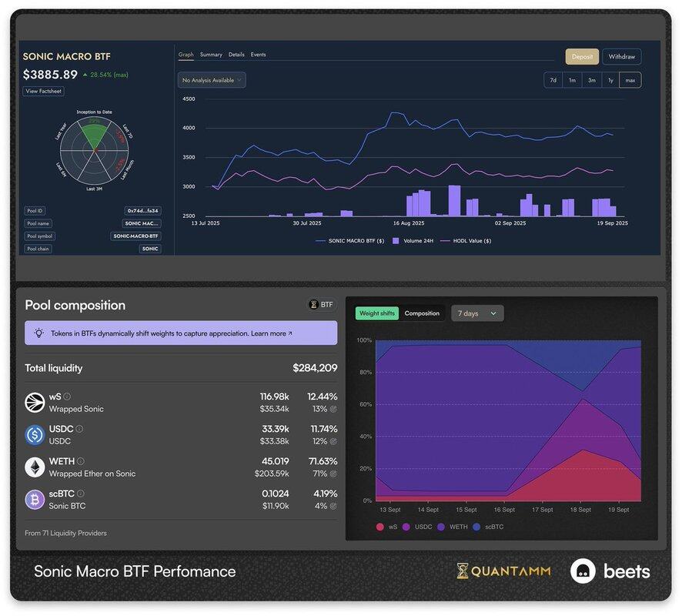Click the 28.54% (max) change indicator

coord(105,75)
